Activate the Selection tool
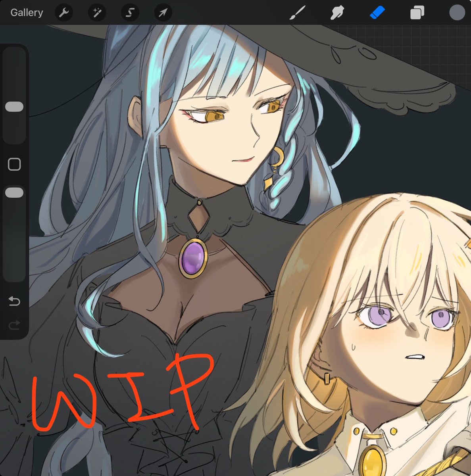 130,13
